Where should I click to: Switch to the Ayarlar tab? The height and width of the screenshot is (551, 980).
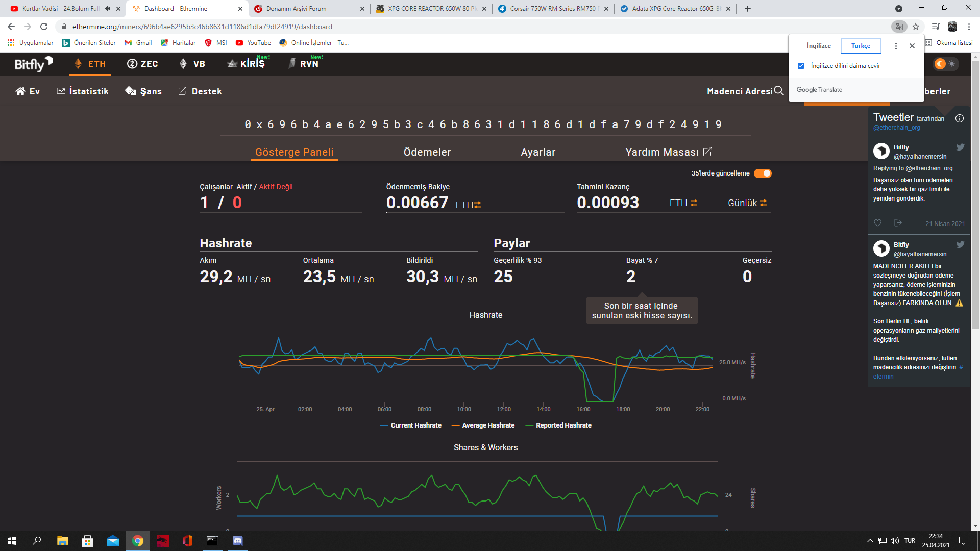click(x=538, y=152)
